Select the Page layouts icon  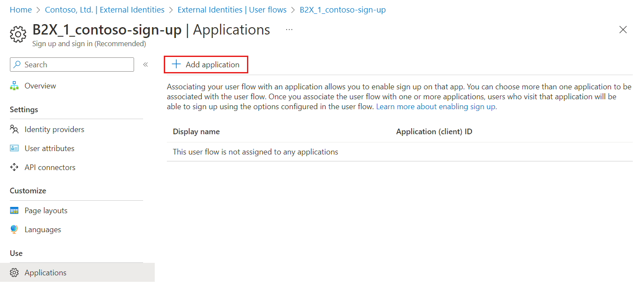coord(14,210)
